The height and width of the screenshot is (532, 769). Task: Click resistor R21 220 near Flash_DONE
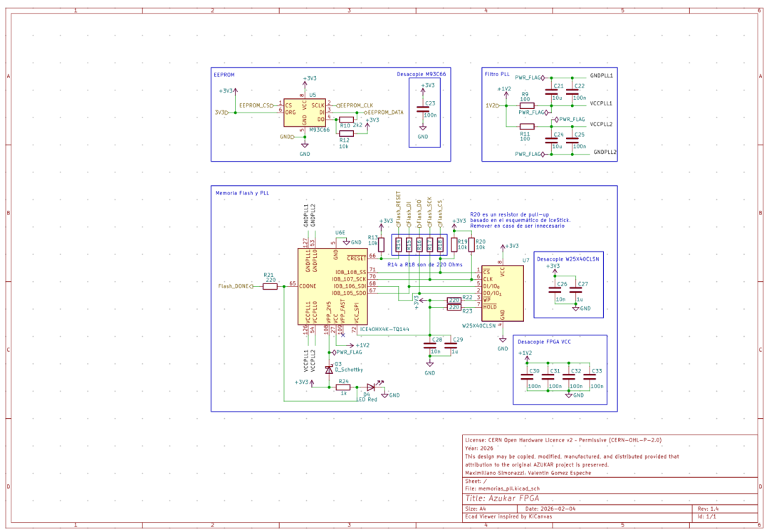point(271,286)
